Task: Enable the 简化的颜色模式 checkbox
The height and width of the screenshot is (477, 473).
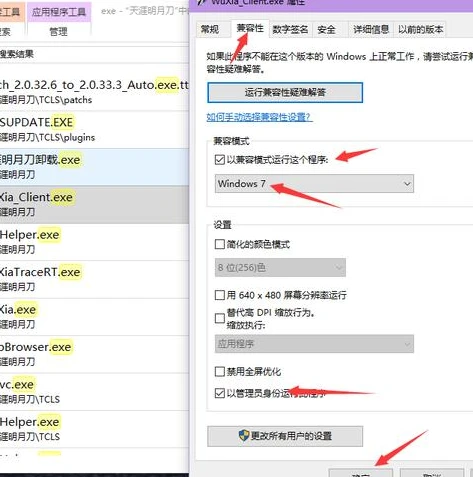Action: click(220, 244)
